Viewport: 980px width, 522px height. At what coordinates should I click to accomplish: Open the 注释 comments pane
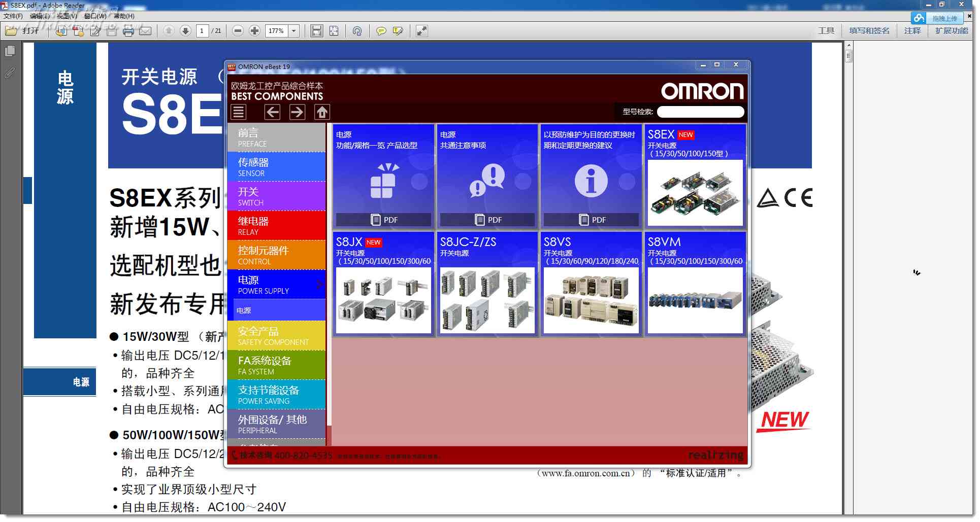[x=912, y=31]
